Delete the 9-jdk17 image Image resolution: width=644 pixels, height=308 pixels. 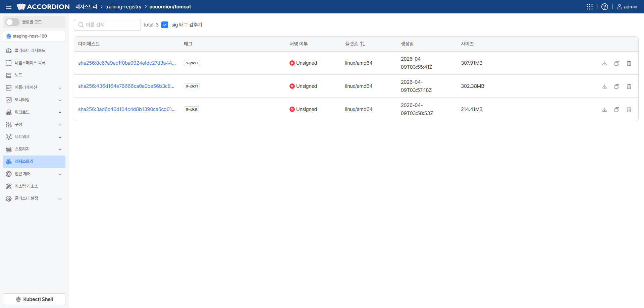click(x=629, y=63)
